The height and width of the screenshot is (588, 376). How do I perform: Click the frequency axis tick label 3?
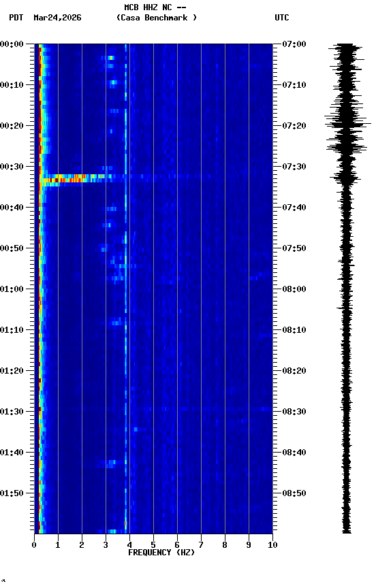pos(106,545)
